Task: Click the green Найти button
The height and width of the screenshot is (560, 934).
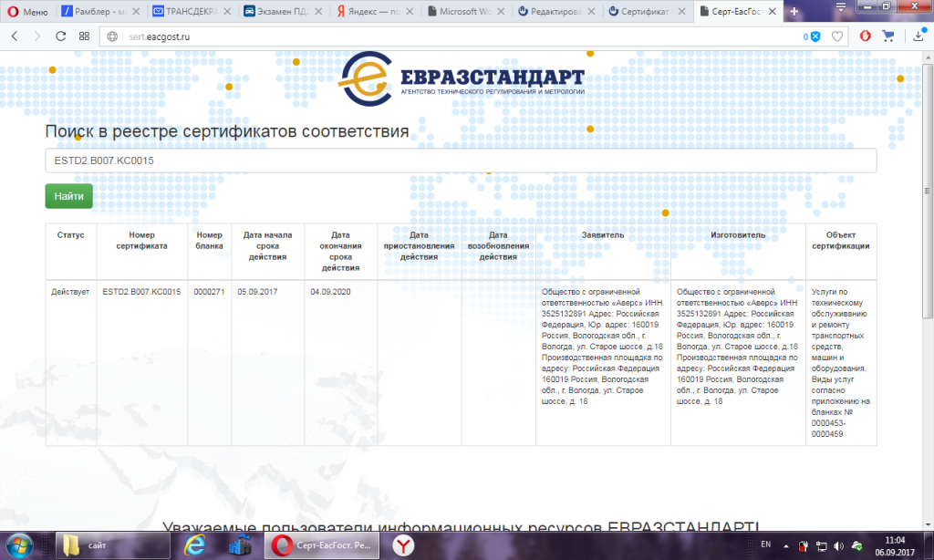Action: 69,196
